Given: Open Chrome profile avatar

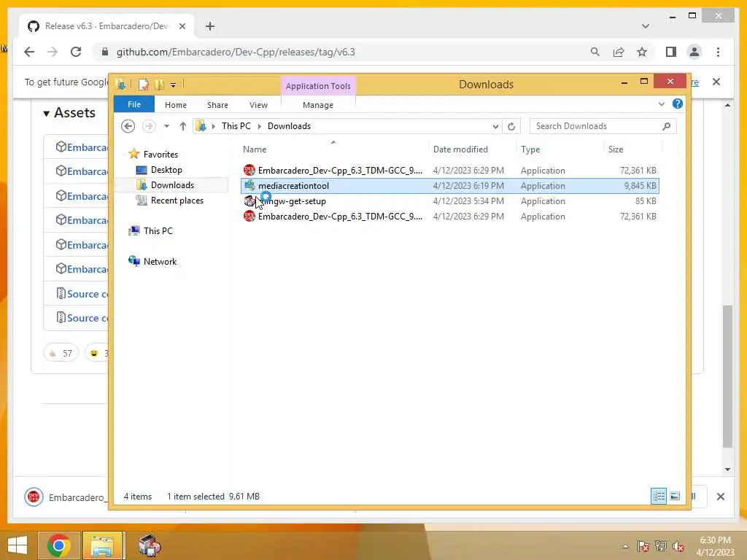Looking at the screenshot, I should (694, 52).
